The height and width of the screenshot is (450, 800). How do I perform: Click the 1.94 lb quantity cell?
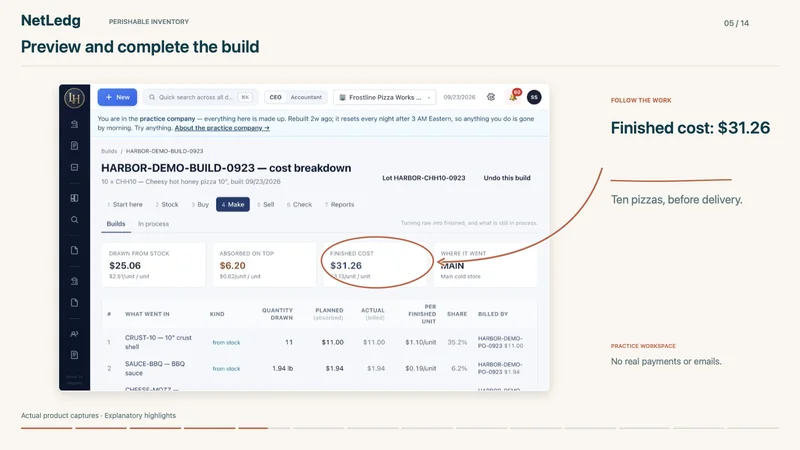tap(283, 368)
